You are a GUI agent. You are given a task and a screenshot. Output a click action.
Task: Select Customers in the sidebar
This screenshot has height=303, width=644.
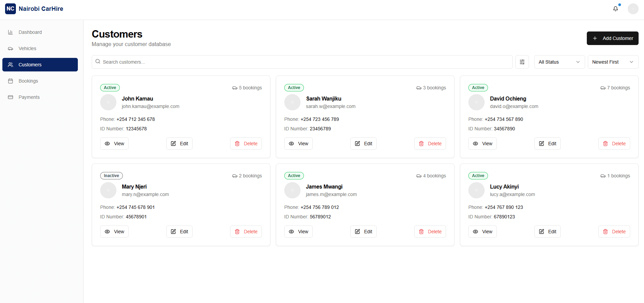40,65
